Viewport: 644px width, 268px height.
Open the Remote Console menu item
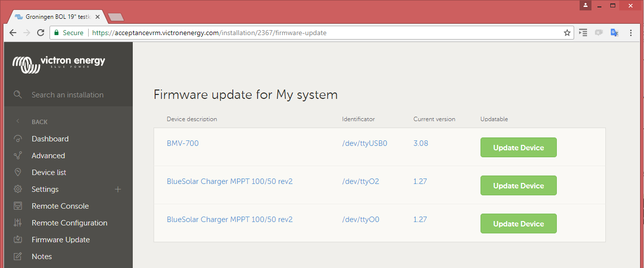pos(60,206)
